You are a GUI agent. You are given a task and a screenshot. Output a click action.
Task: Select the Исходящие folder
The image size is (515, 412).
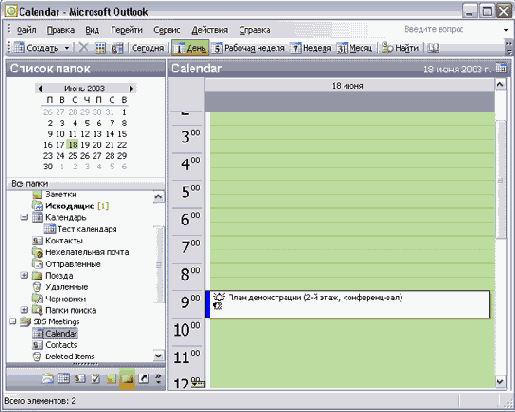coord(70,206)
